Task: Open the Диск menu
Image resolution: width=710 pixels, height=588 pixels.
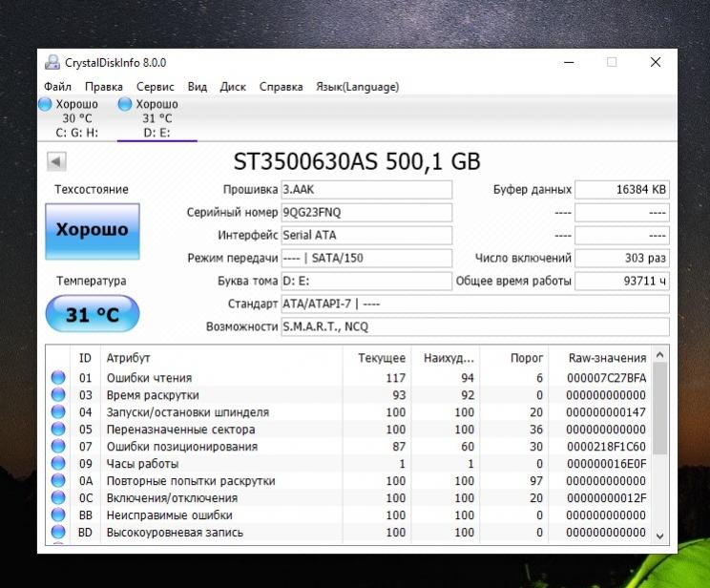Action: coord(233,87)
